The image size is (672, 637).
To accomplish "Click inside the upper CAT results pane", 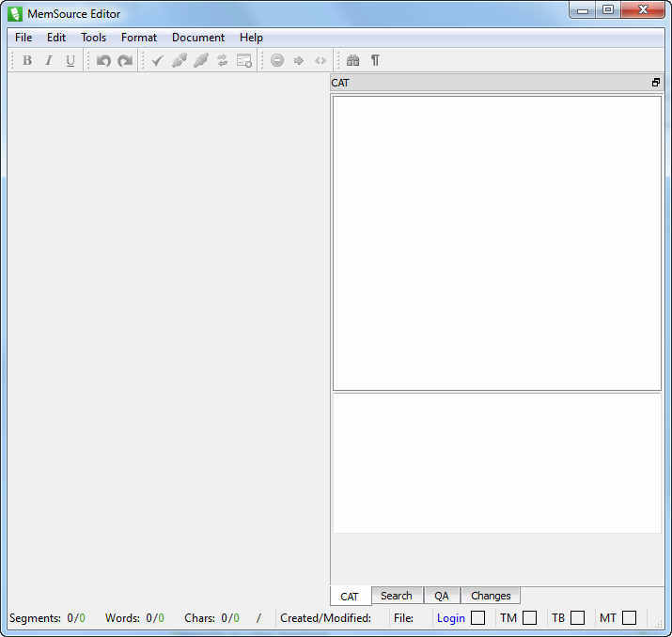I will pos(497,243).
